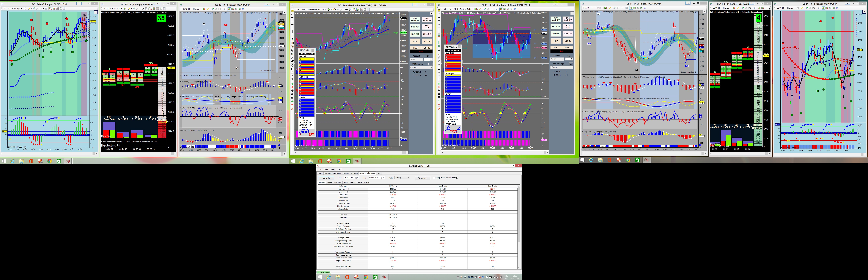Open ATM Strategy Custom dropdown in CL MedianRenko chart

coord(562,67)
